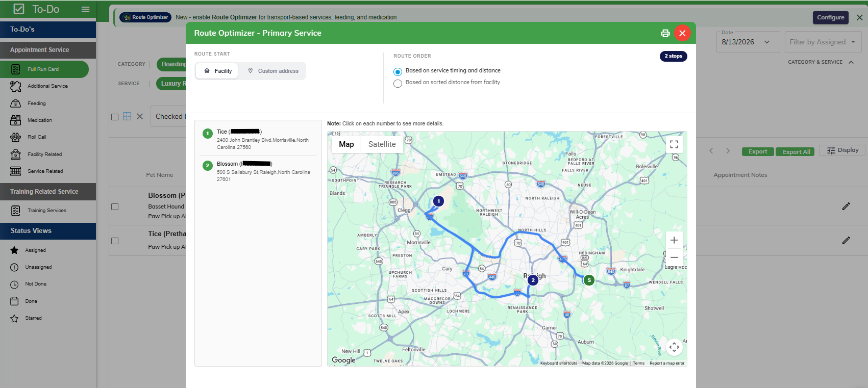Click the Service Related icon
Viewport: 868px width, 388px height.
pyautogui.click(x=16, y=171)
